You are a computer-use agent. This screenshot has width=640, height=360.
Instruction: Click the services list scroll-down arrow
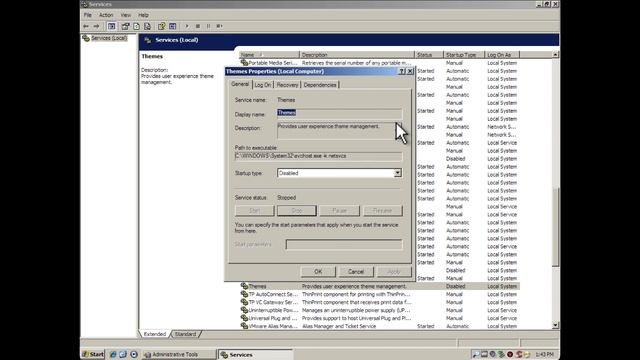tap(555, 325)
